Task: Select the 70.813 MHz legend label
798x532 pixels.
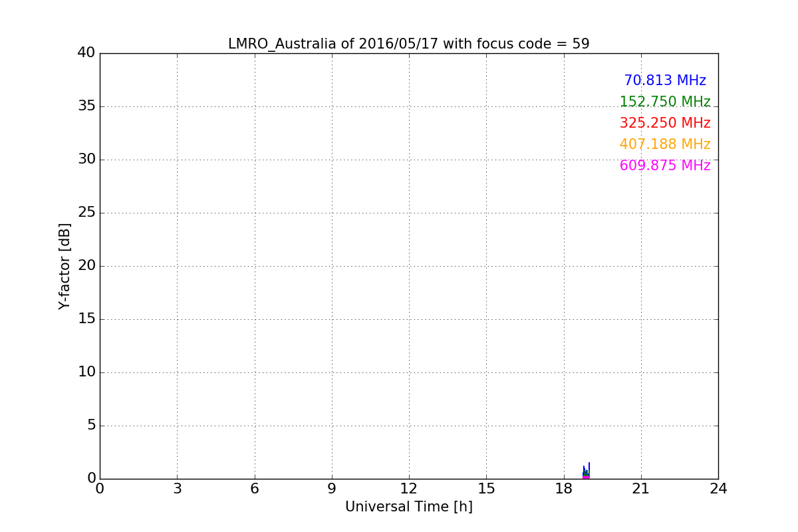Action: pos(665,80)
